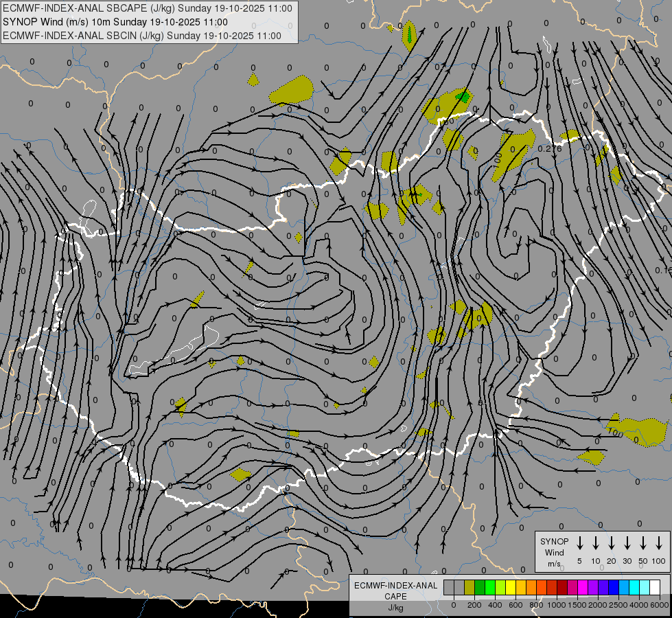
Task: Click the ECMWF-INDEX-ANAL SBCAPE title line
Action: [148, 8]
